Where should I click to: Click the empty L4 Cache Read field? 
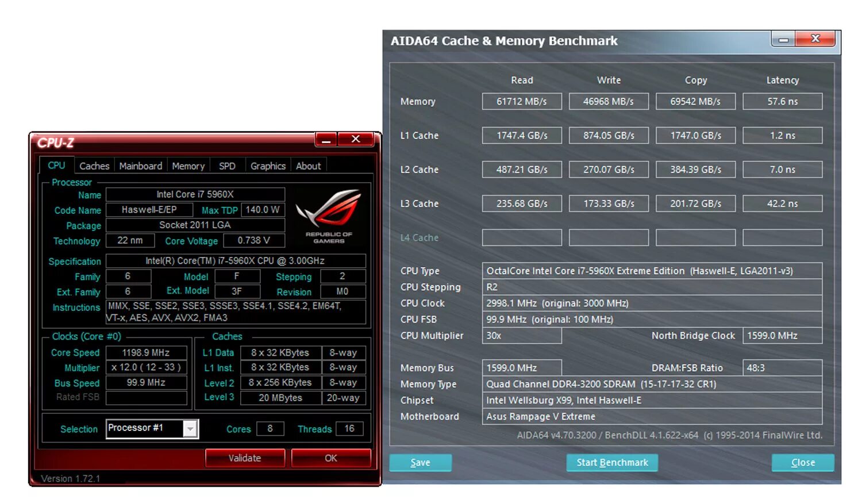coord(522,238)
